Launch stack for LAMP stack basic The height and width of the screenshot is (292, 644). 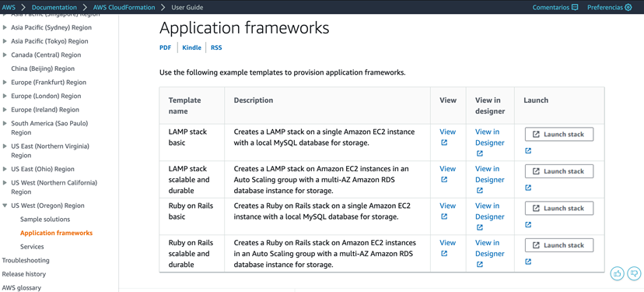coord(559,135)
